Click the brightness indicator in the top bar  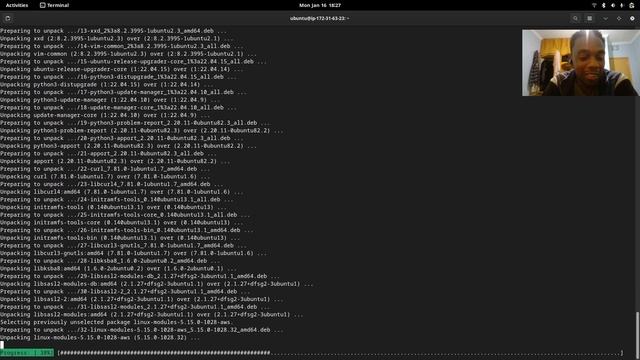click(x=622, y=5)
